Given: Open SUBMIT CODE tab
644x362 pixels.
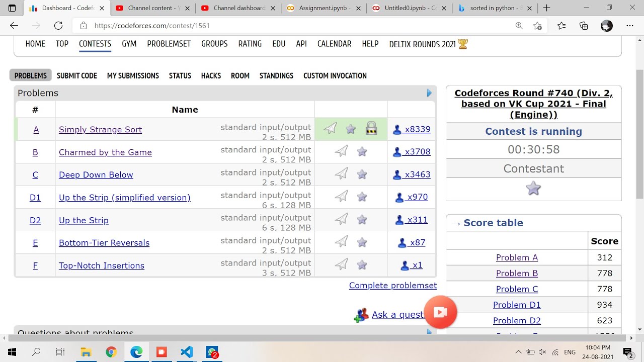Looking at the screenshot, I should 77,75.
